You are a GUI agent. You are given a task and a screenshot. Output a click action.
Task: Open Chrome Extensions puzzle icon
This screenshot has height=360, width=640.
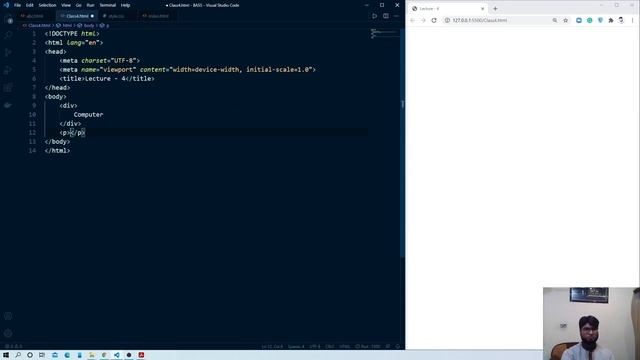coord(611,20)
